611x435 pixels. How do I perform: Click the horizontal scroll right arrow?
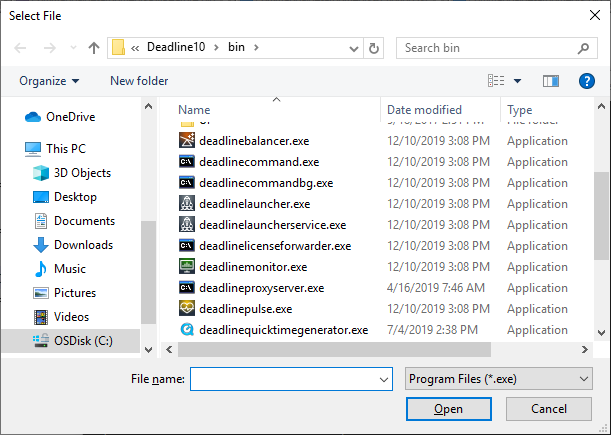[585, 350]
